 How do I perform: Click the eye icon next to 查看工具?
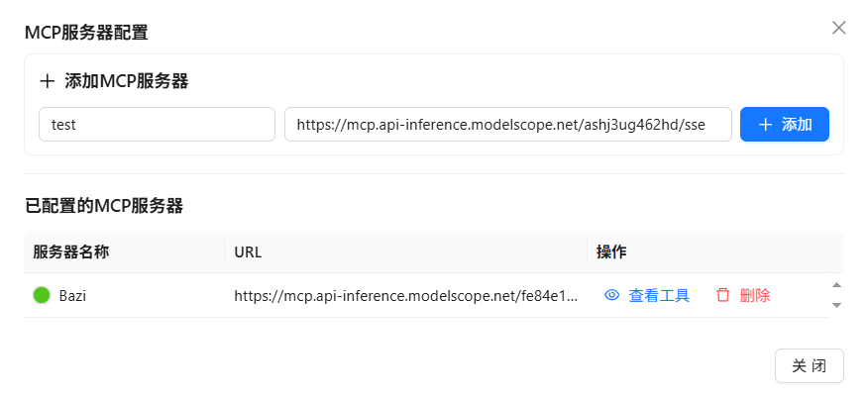pyautogui.click(x=612, y=295)
